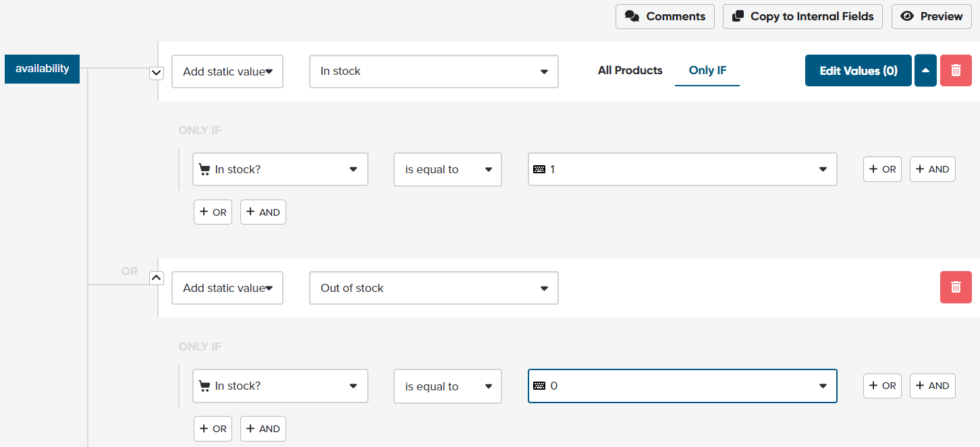Image resolution: width=980 pixels, height=447 pixels.
Task: Open the Comments panel
Action: 665,16
